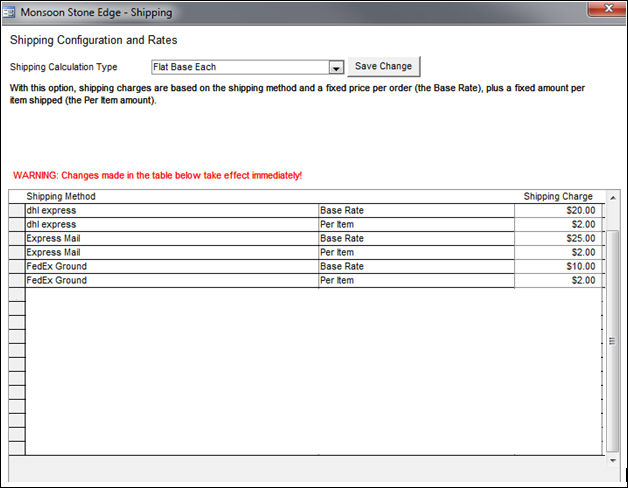Click the Flat Base Each combo box field
Viewport: 628px width, 488px height.
(238, 67)
